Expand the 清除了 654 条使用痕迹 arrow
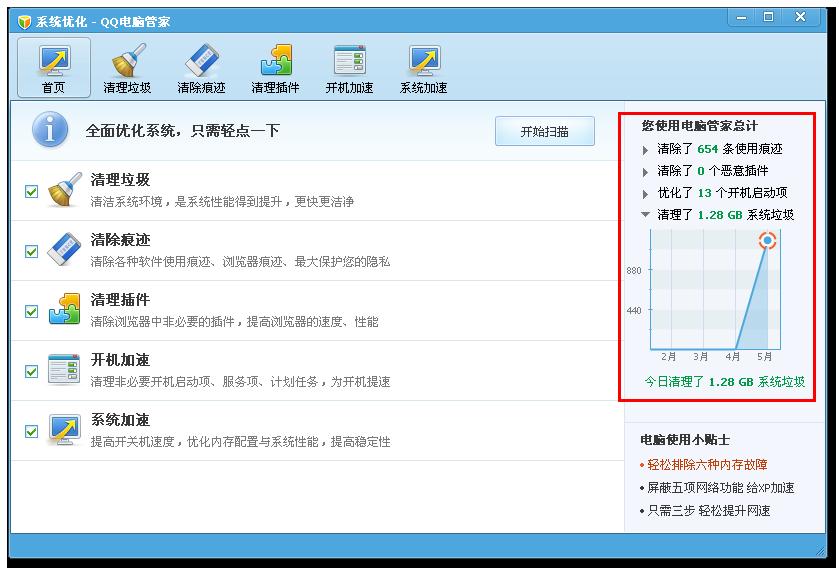This screenshot has width=839, height=572. tap(646, 150)
